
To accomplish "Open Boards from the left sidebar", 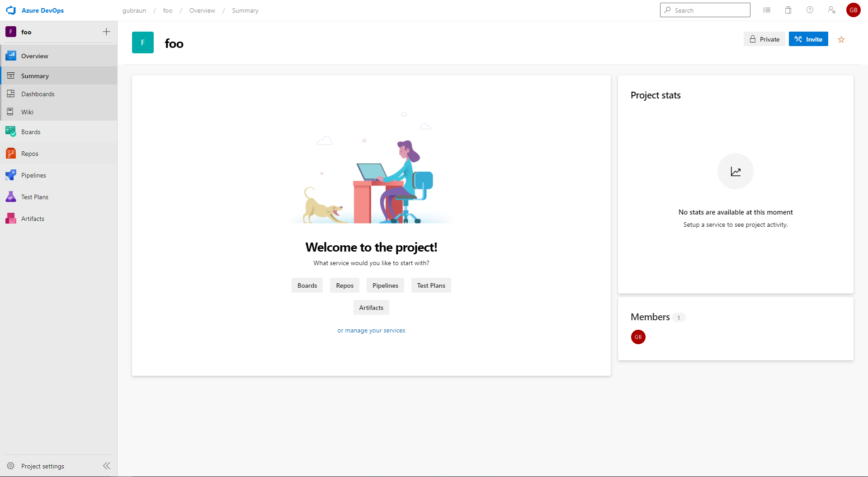I will click(x=31, y=131).
